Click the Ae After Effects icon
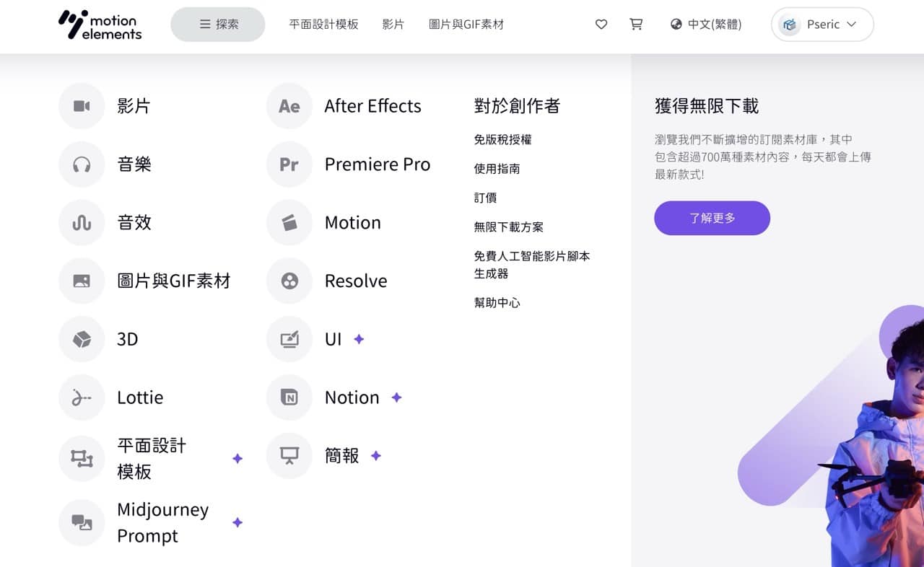Image resolution: width=924 pixels, height=567 pixels. point(289,106)
